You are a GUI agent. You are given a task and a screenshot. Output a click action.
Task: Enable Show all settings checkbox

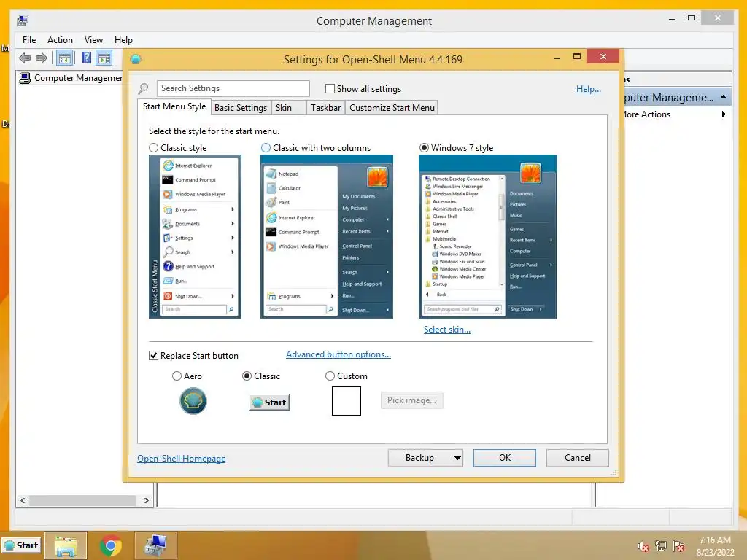coord(330,88)
